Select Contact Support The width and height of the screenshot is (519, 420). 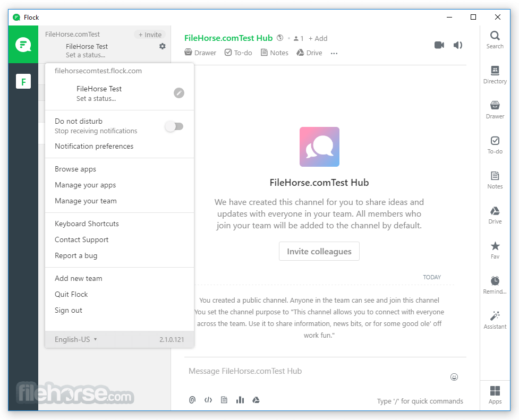click(81, 239)
